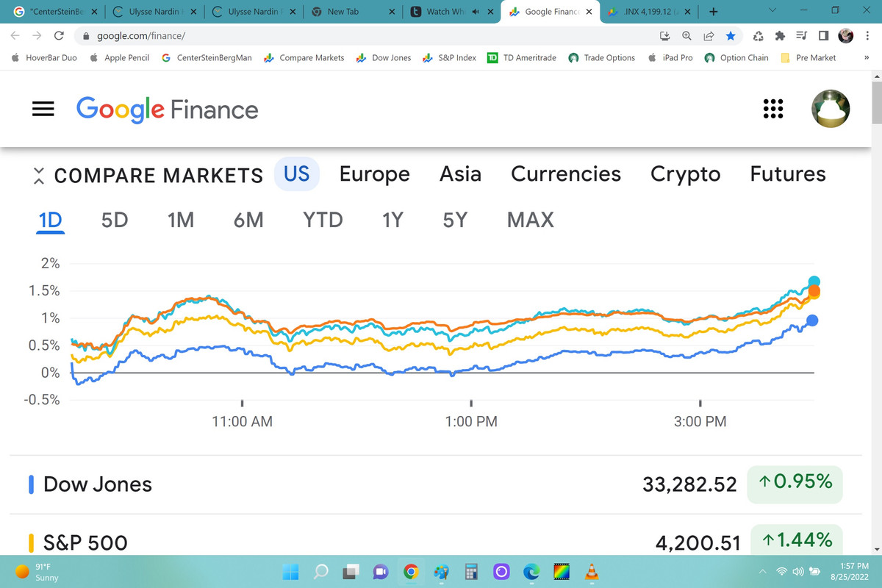The height and width of the screenshot is (588, 882).
Task: Click the Dow Jones value 33,282.52
Action: (x=689, y=484)
